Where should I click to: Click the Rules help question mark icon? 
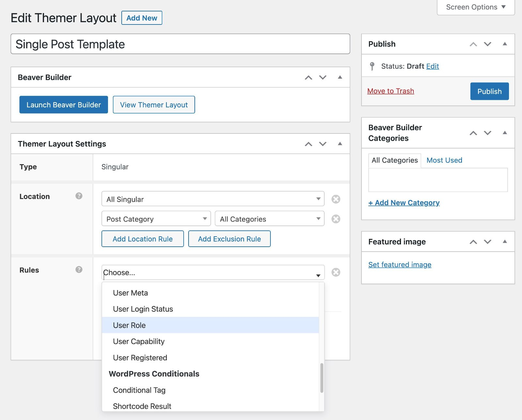[x=79, y=270]
